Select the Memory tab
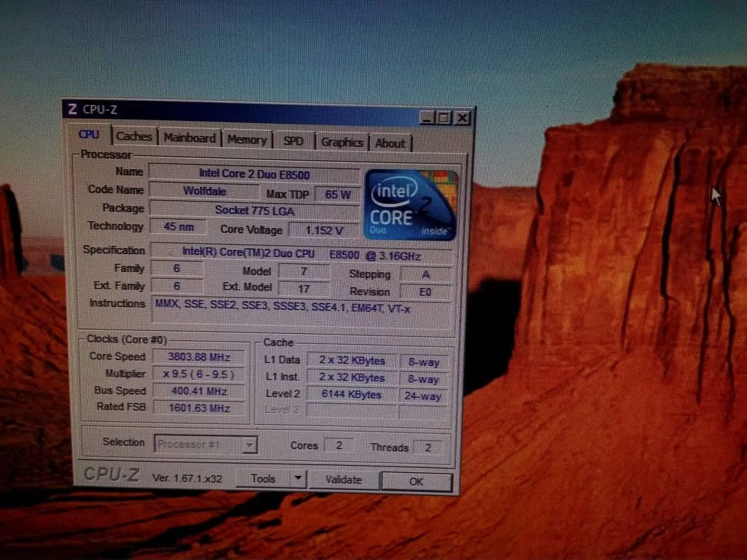Image resolution: width=747 pixels, height=560 pixels. (x=247, y=140)
